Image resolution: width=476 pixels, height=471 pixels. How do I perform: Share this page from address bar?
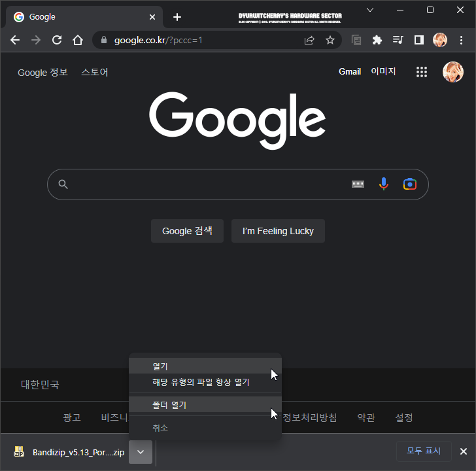click(x=309, y=40)
